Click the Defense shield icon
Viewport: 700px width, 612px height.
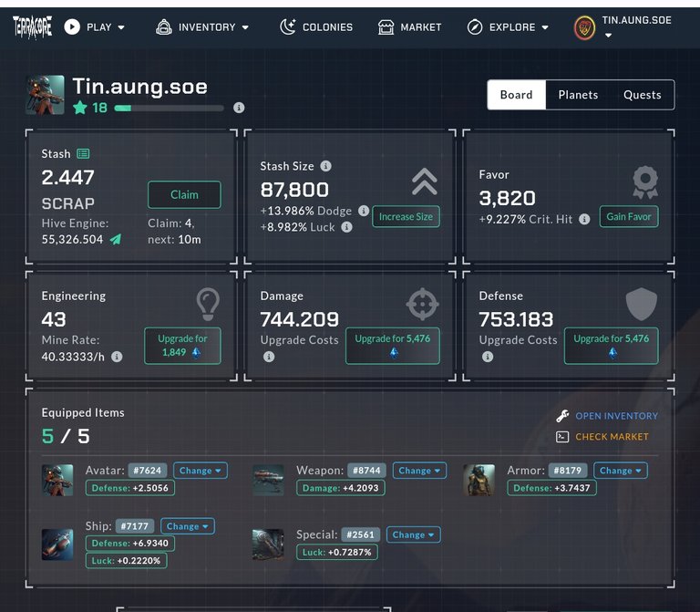(642, 304)
